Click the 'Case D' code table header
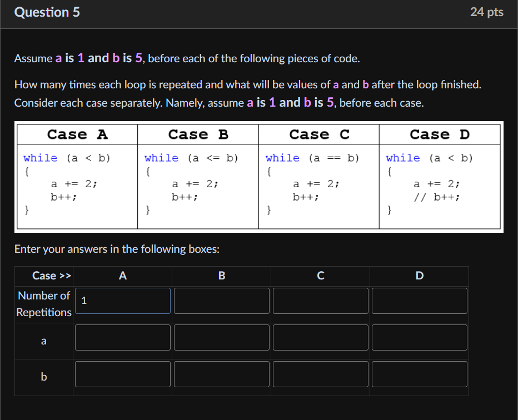The height and width of the screenshot is (420, 518). tap(440, 134)
